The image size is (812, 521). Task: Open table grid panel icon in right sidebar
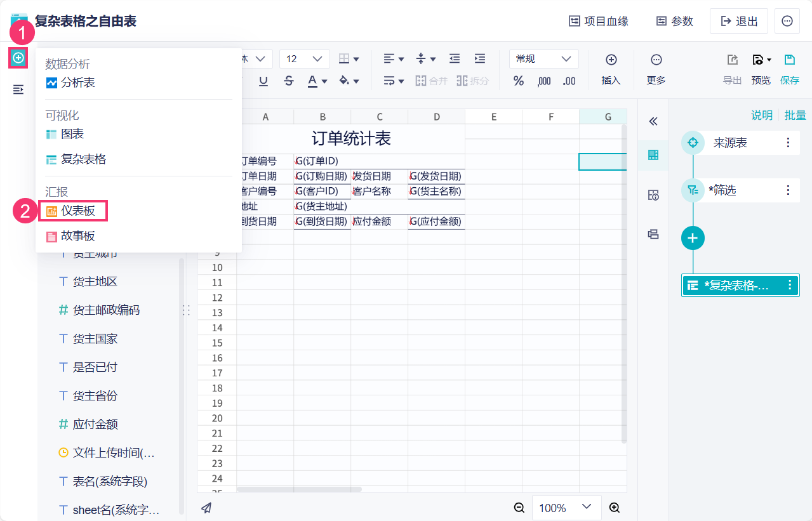[653, 155]
